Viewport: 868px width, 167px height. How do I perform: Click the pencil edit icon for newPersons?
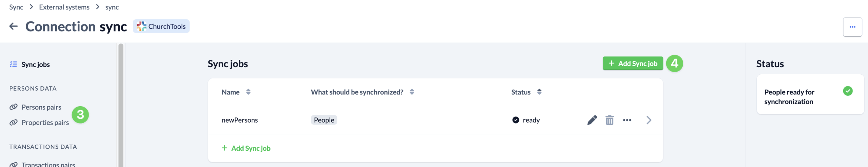coord(592,120)
